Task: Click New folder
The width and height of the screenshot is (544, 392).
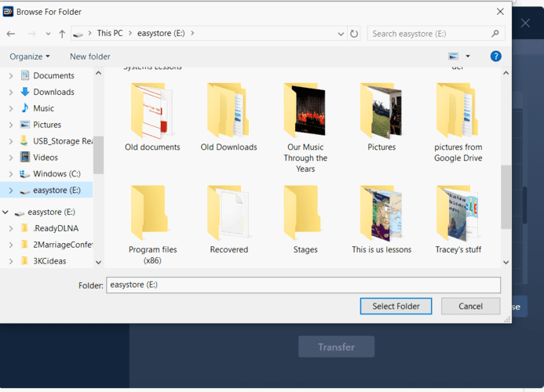Action: [89, 56]
